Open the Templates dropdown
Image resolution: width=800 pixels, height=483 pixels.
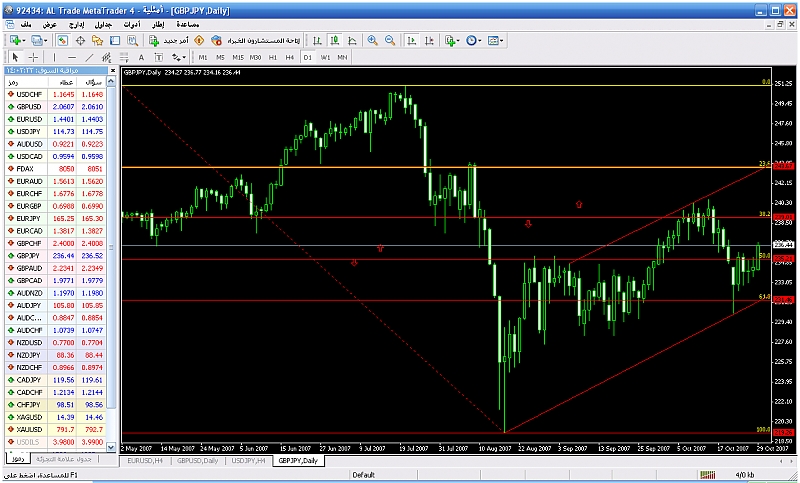point(495,40)
